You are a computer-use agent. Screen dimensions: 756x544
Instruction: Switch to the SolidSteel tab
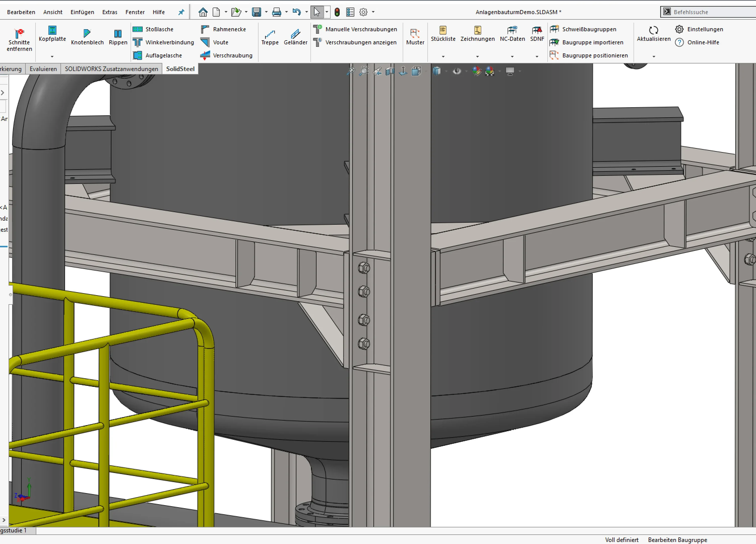[x=180, y=69]
